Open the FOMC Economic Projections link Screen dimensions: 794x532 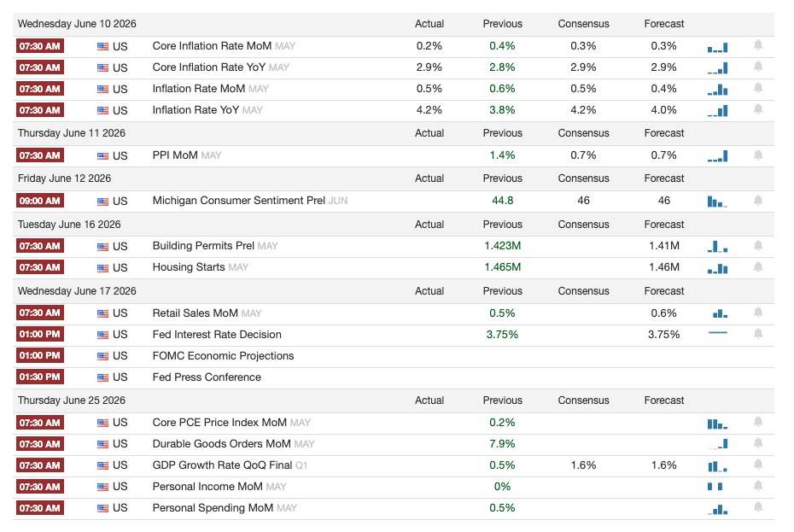click(x=223, y=356)
